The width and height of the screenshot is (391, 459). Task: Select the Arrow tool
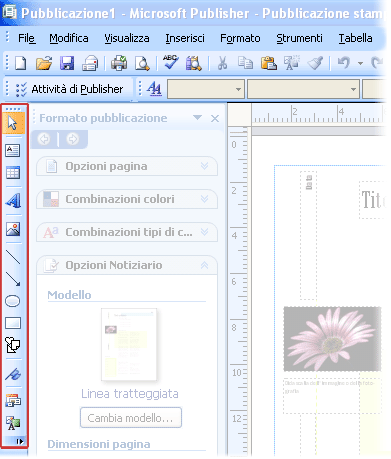[x=13, y=279]
